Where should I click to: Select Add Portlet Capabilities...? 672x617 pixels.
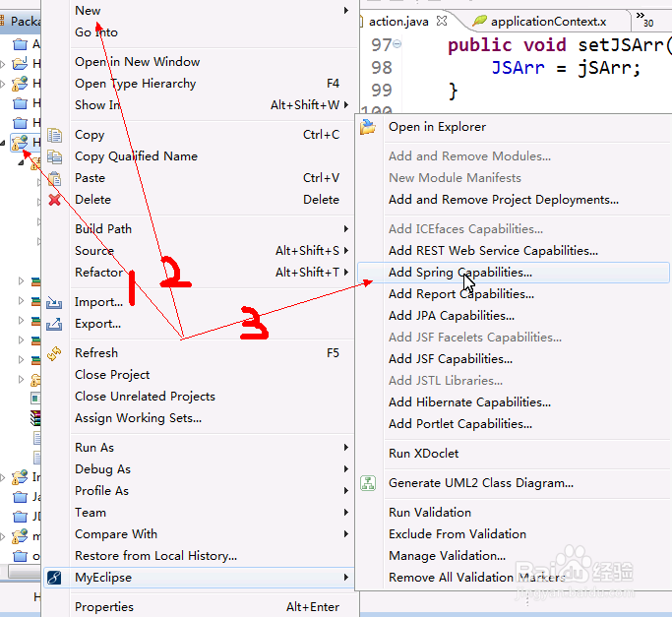514,424
